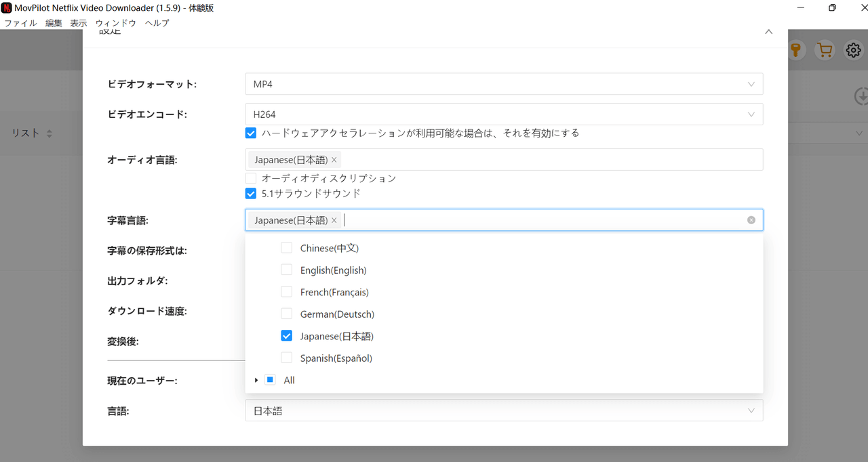Collapse the settings panel with the up chevron

(768, 32)
